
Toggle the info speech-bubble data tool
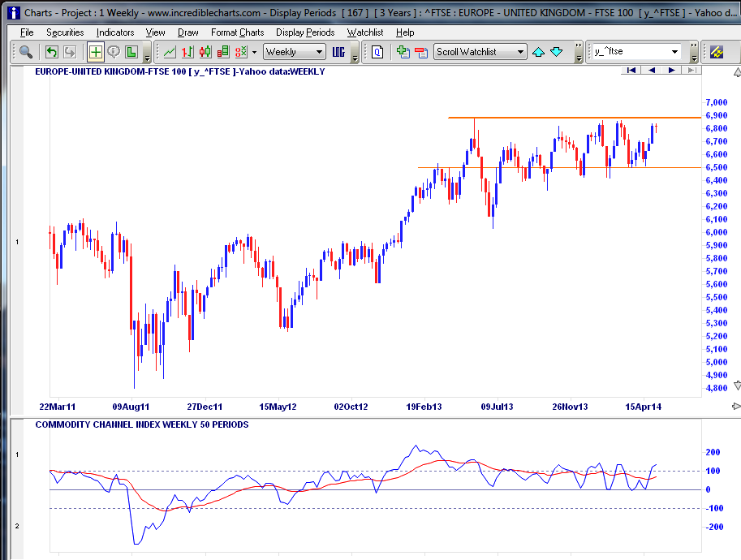coord(114,51)
